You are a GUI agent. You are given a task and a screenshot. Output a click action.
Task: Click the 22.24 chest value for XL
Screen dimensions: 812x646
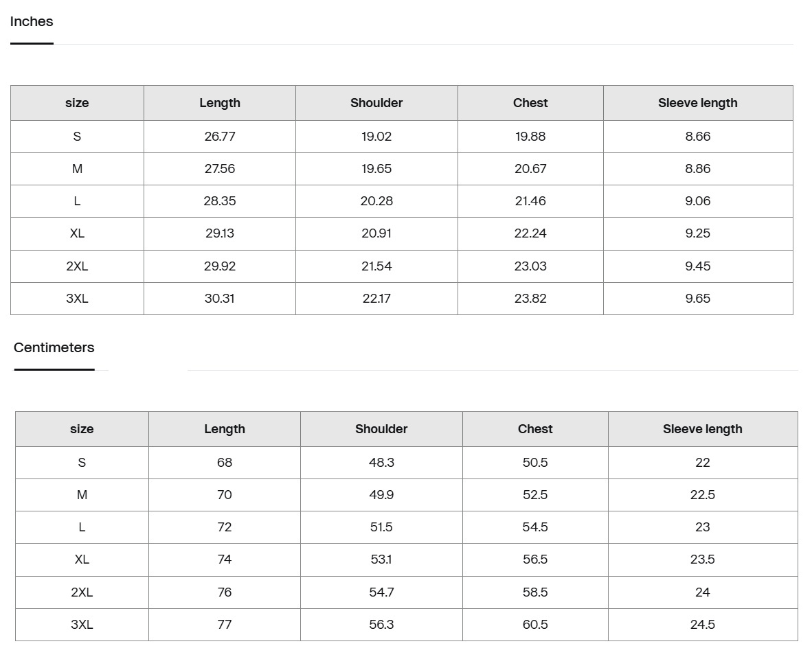530,233
